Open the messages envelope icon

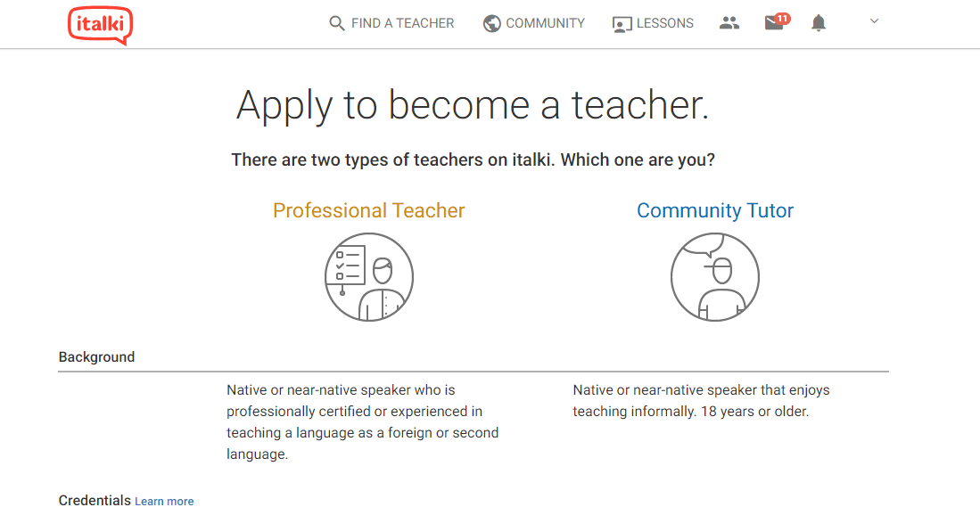[774, 24]
